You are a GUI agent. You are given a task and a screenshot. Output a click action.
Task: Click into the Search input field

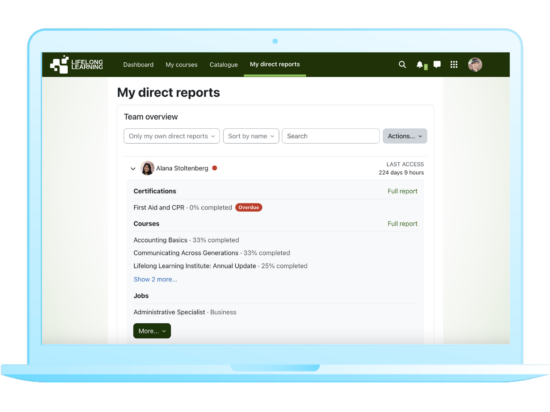330,136
